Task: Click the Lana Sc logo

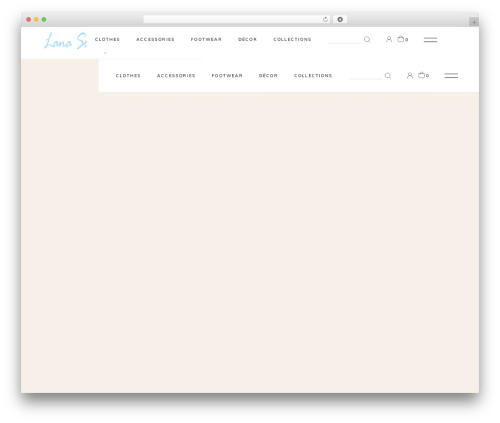Action: coord(66,41)
